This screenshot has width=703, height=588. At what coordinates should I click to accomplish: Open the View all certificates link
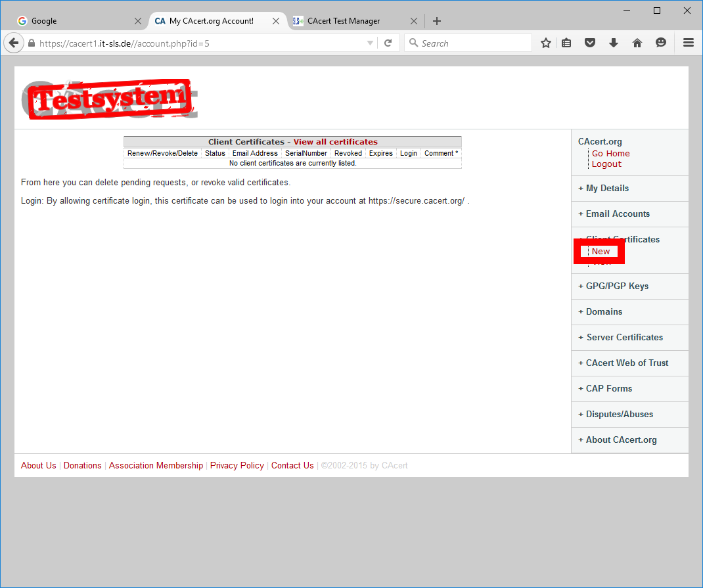point(335,142)
